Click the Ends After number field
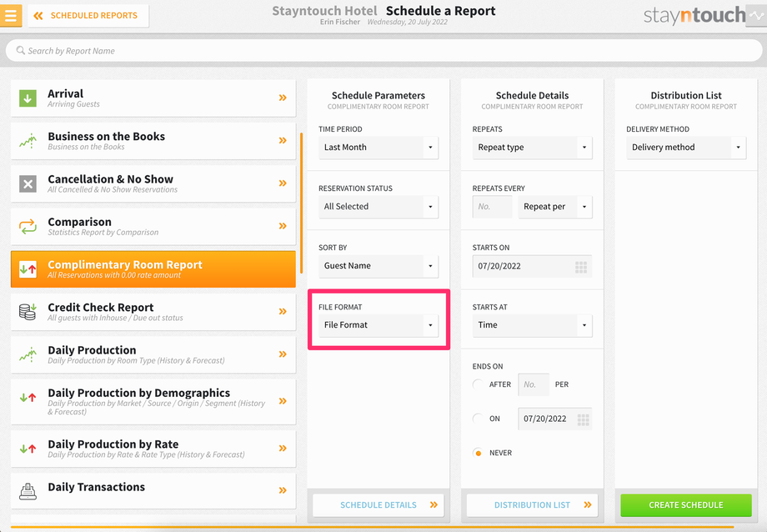The height and width of the screenshot is (532, 767). point(534,384)
